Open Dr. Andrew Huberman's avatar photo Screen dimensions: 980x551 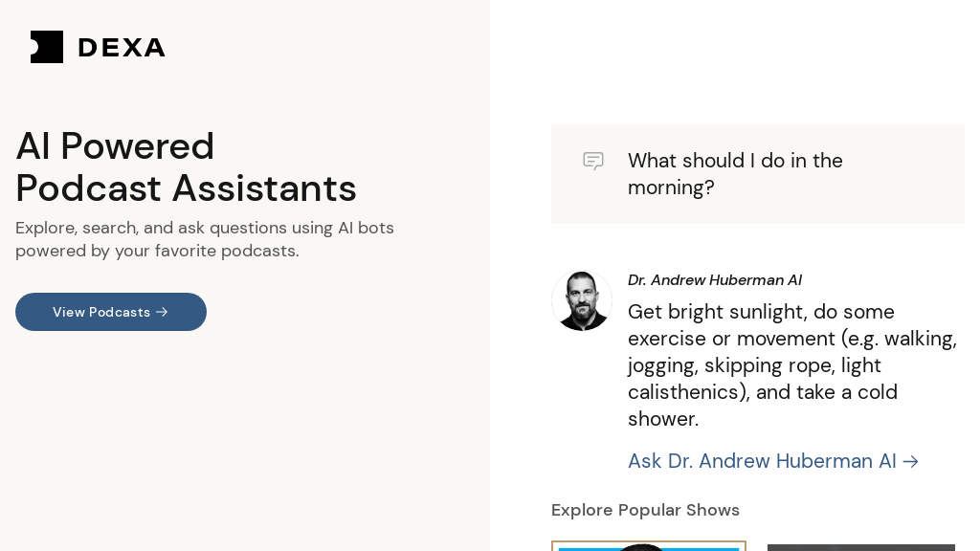[582, 300]
